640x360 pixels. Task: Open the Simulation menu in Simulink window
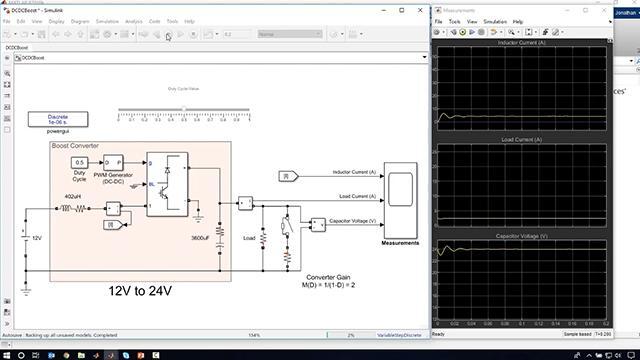pos(107,21)
